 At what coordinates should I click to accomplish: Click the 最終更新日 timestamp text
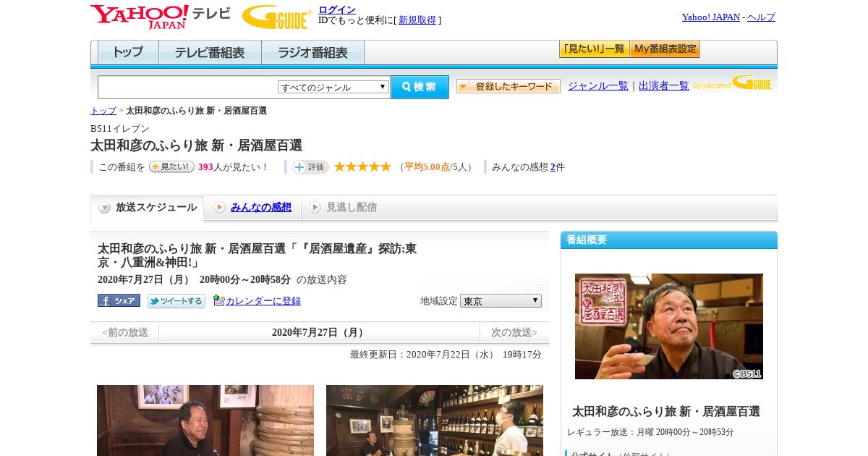446,355
